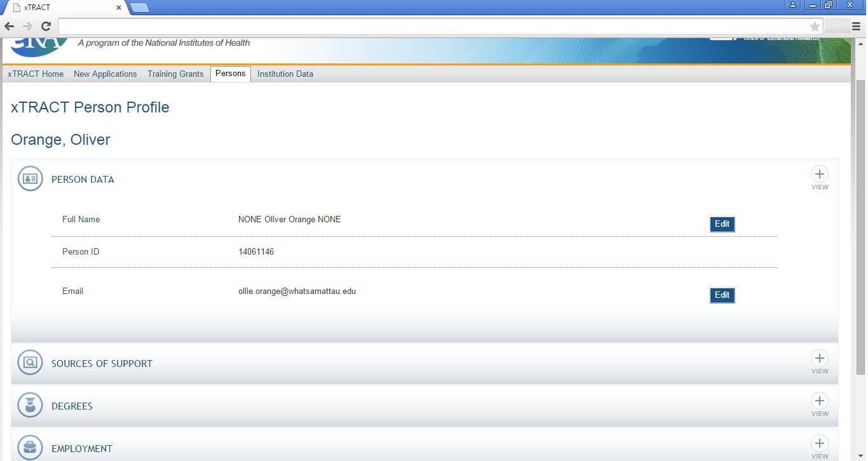This screenshot has width=868, height=461.
Task: Open the New Applications menu item
Action: click(105, 74)
